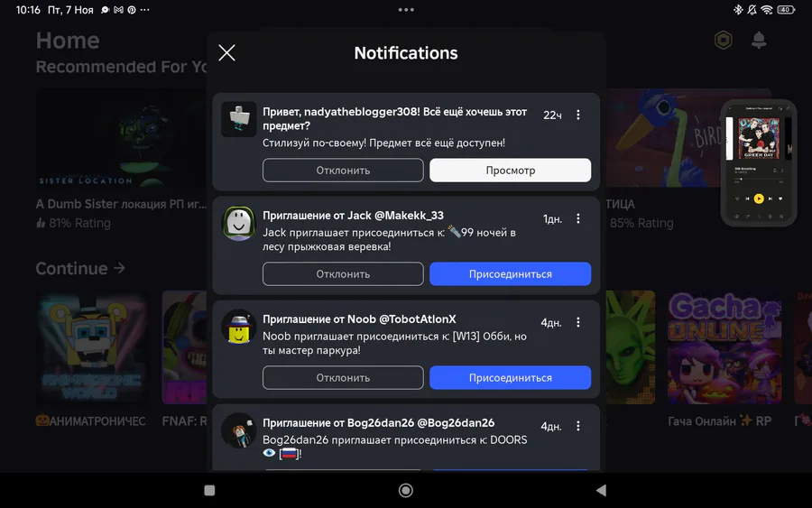Tap the Gmail notification icon in status bar
This screenshot has width=812, height=508.
click(118, 10)
